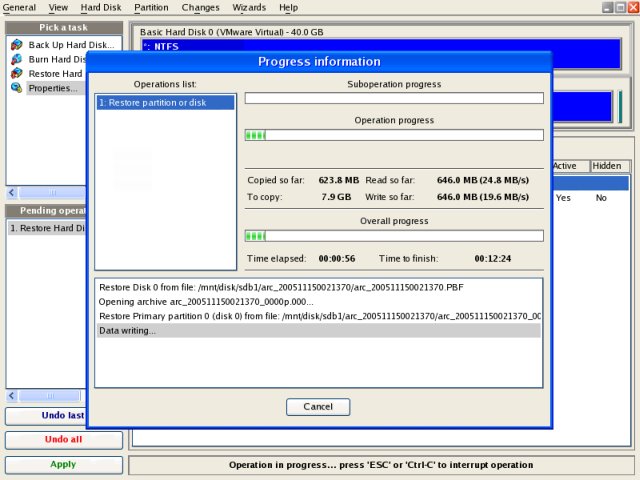Select 'Opening archive' log line

206,302
